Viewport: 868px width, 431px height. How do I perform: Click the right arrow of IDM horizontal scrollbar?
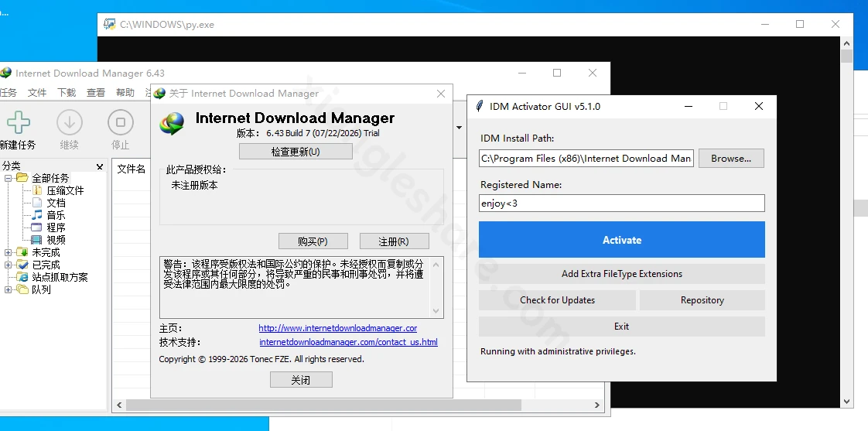(597, 405)
